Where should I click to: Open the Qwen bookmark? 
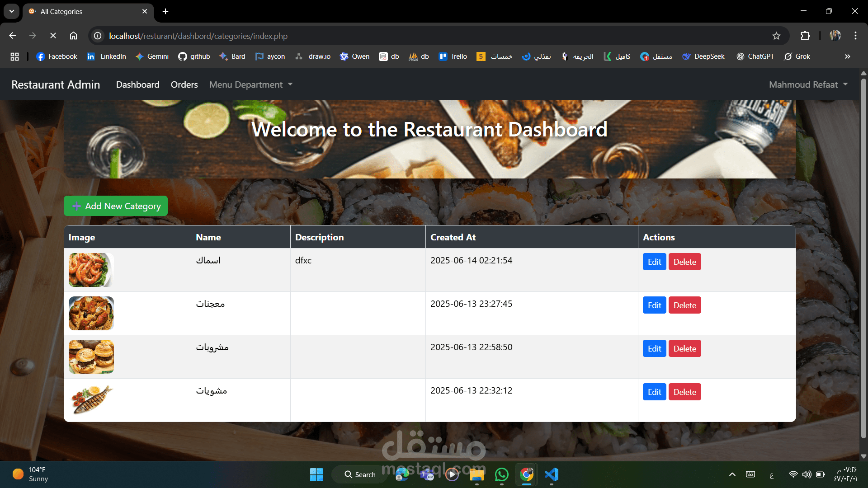(355, 56)
